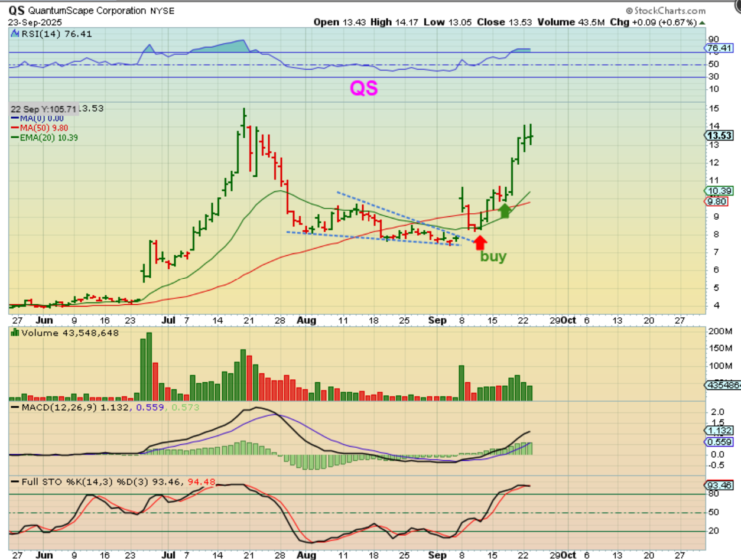Click the Volume 43,548,648 panel label

(x=70, y=333)
